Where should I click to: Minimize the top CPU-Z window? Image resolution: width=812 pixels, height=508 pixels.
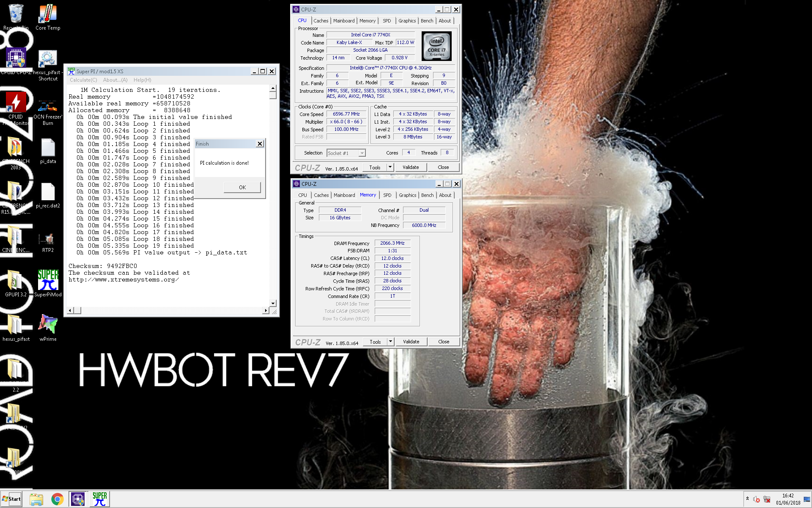tap(439, 10)
